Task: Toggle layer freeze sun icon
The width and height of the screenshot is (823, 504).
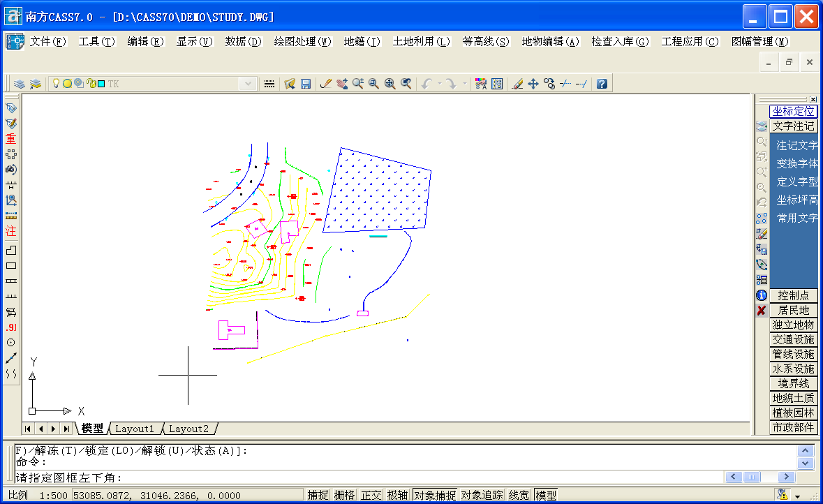Action: pos(67,84)
